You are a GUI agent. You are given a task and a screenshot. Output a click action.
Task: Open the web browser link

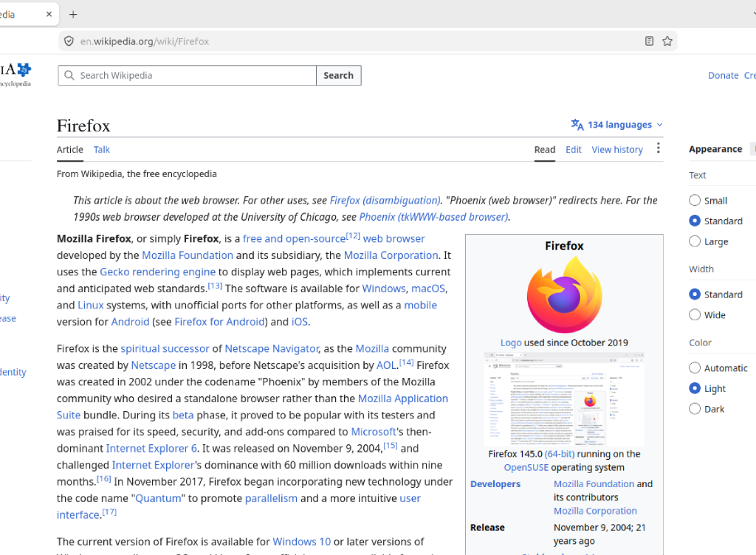pyautogui.click(x=394, y=239)
